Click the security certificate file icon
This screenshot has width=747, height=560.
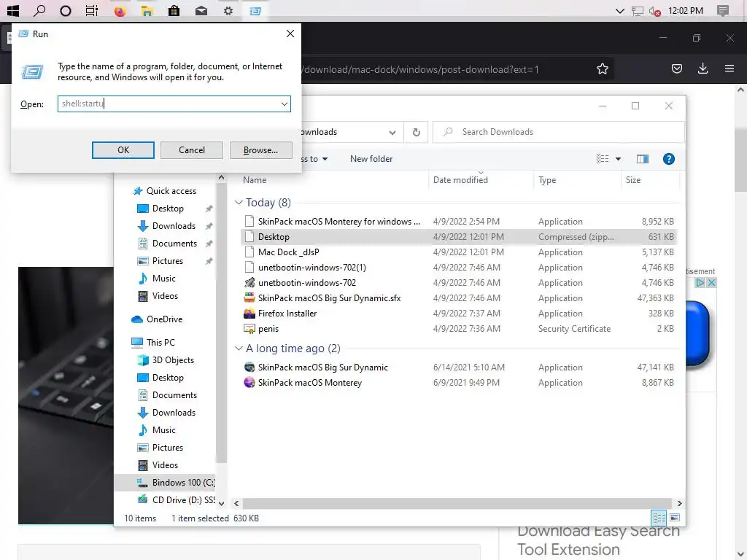pos(249,329)
